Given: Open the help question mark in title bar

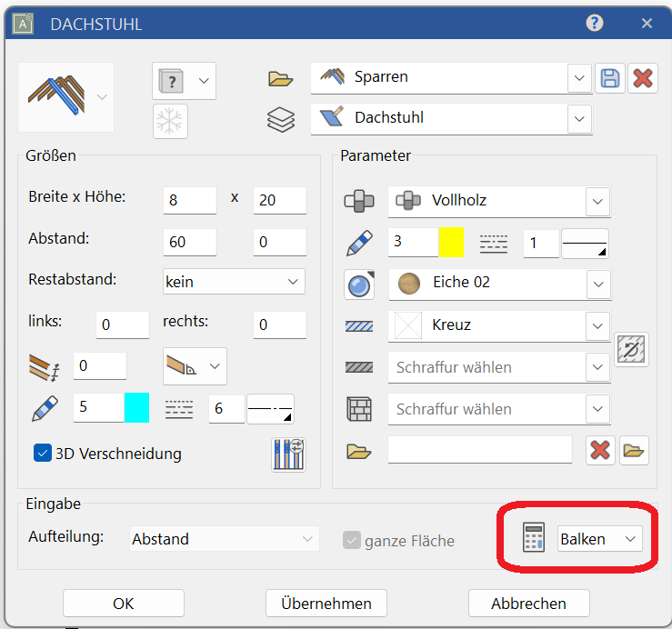Looking at the screenshot, I should 595,23.
